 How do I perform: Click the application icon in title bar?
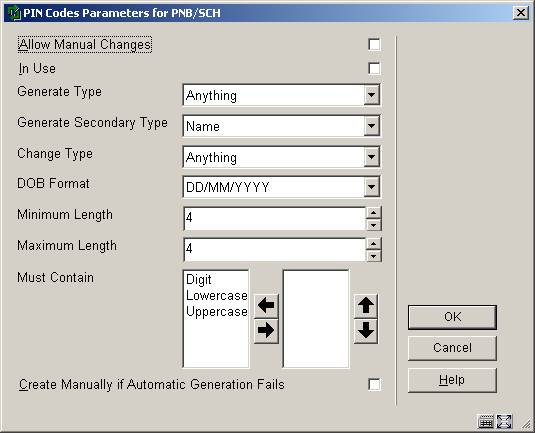(14, 13)
